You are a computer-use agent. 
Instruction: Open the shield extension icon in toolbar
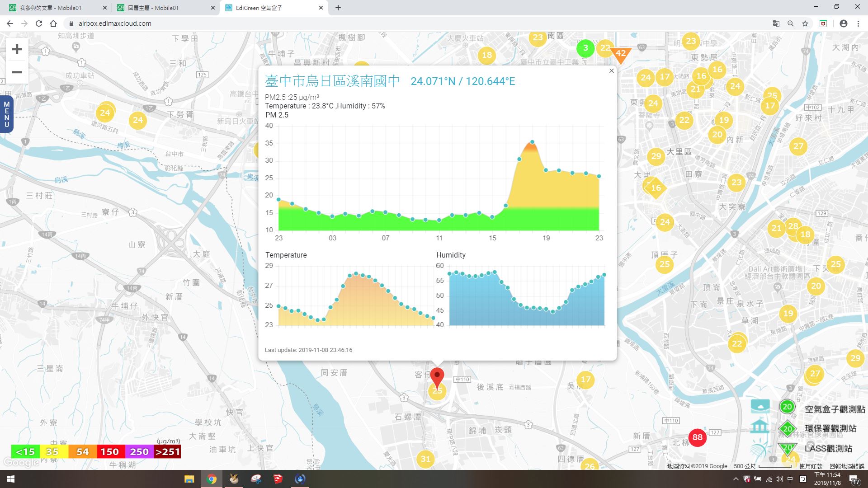pos(823,23)
